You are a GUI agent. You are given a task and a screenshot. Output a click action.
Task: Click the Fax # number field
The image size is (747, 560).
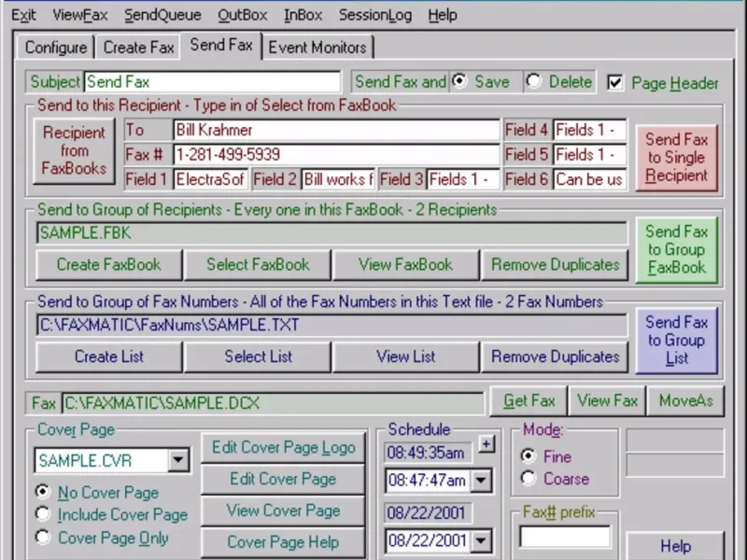(336, 155)
